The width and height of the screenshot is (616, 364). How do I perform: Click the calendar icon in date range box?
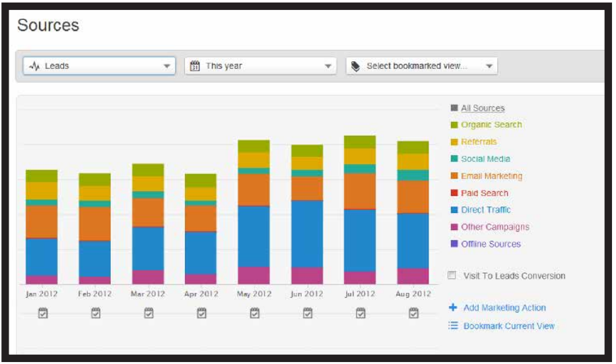tap(195, 66)
